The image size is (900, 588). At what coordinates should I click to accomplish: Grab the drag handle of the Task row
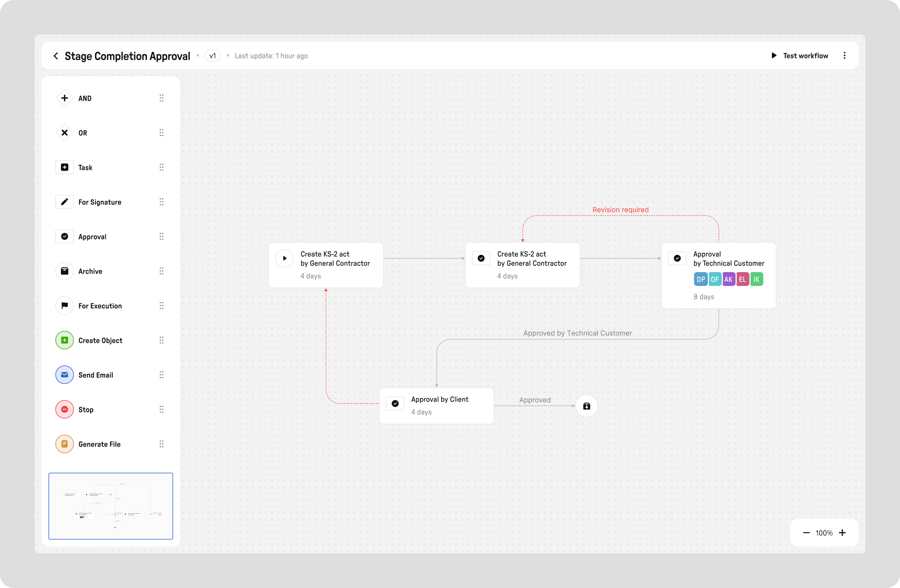pyautogui.click(x=162, y=167)
